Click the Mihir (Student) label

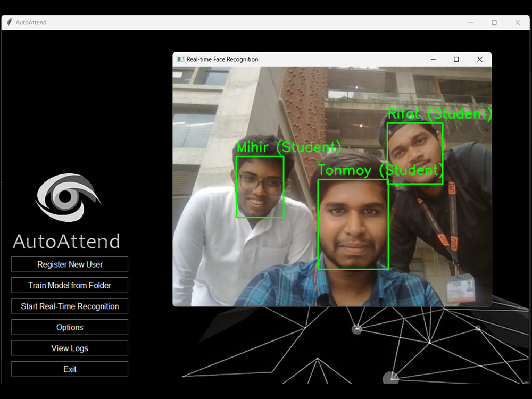(288, 147)
